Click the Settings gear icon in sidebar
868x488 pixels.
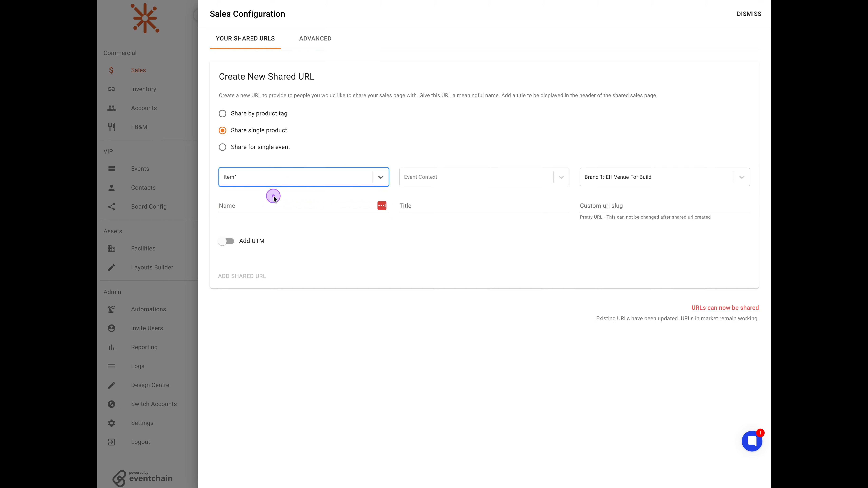coord(112,423)
